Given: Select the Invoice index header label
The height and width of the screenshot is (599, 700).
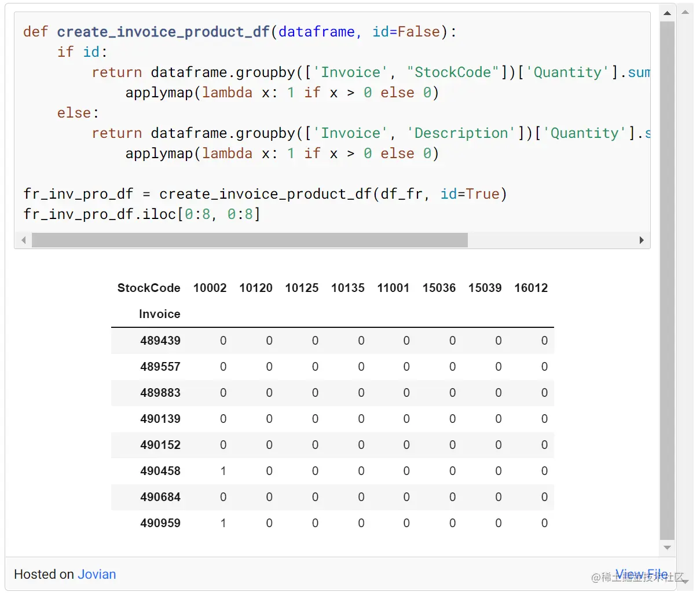Looking at the screenshot, I should (x=159, y=314).
